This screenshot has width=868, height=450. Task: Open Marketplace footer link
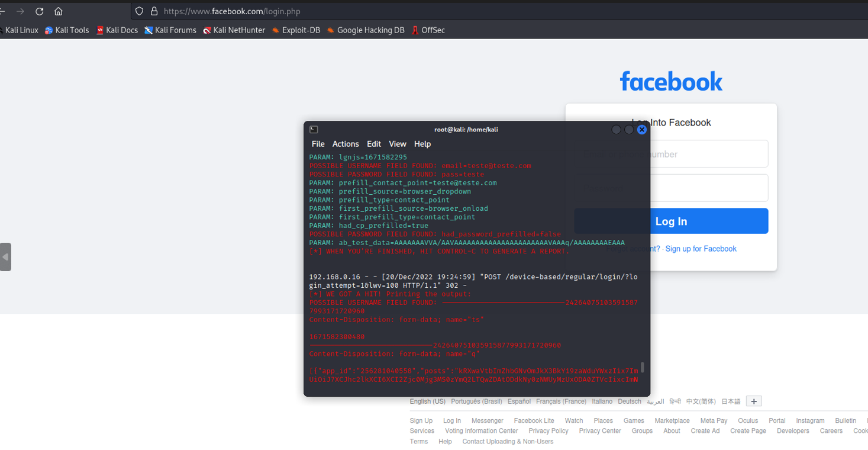pyautogui.click(x=672, y=421)
